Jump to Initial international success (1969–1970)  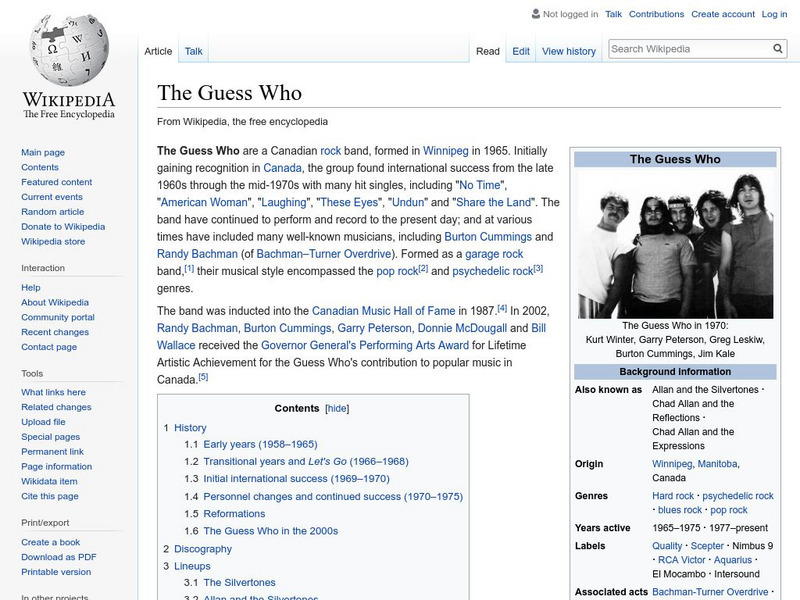click(296, 479)
